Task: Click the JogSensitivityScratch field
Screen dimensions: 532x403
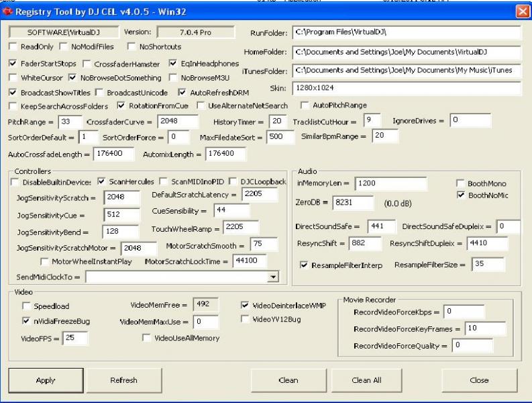Action: [122, 197]
